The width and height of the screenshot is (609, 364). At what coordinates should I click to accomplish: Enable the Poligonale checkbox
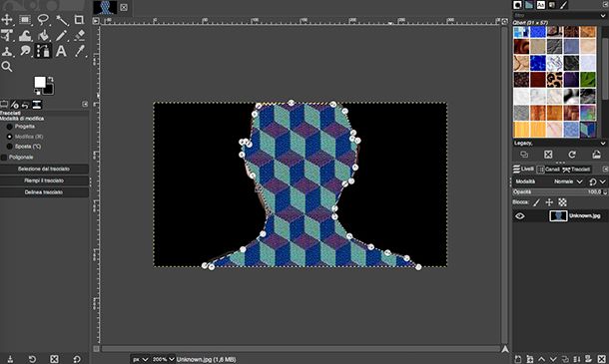coord(4,158)
